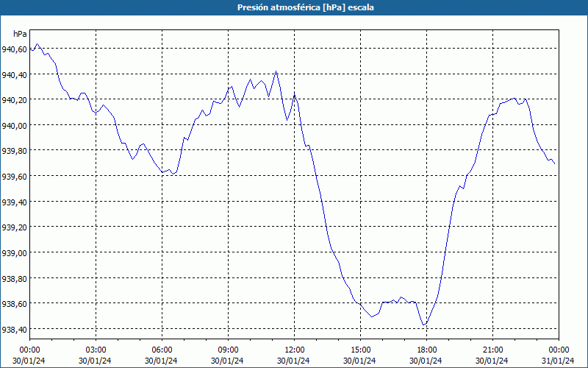Image resolution: width=588 pixels, height=368 pixels.
Task: Select the 940,60 y-axis label
Action: (x=14, y=49)
